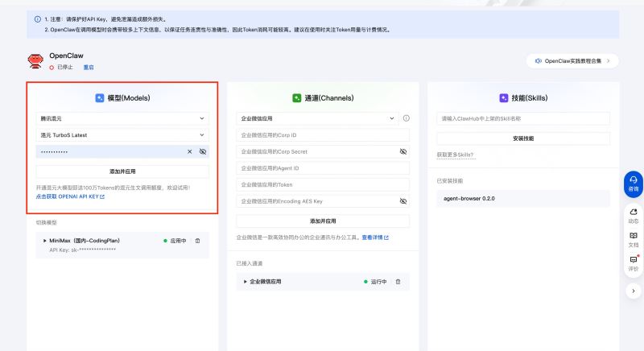Collapse the right sidebar with the arrow button
Screen dimensions: 644x351
point(634,291)
